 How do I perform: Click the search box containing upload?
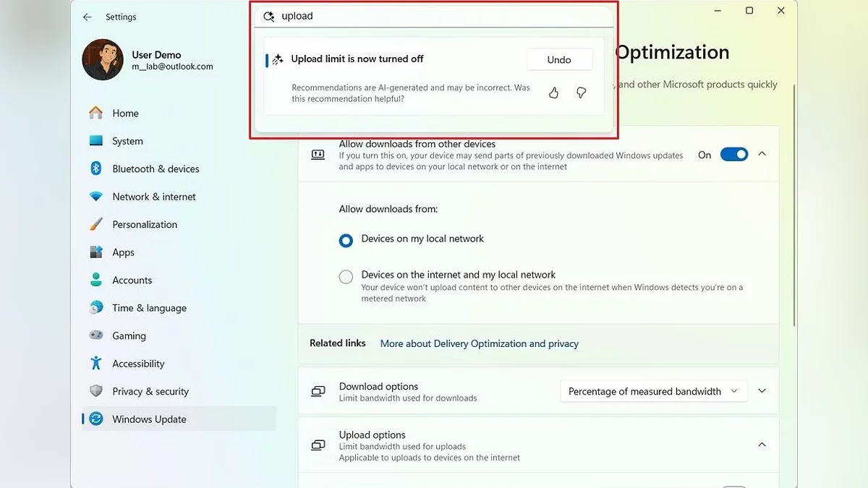434,16
